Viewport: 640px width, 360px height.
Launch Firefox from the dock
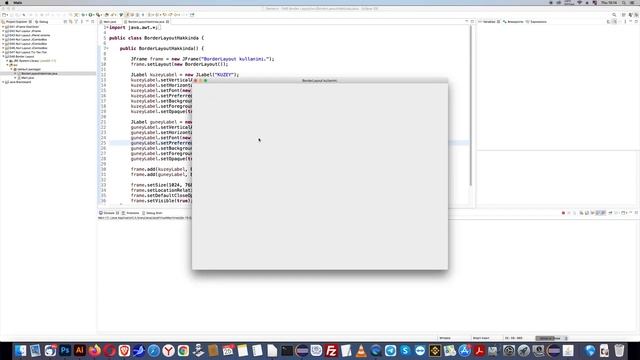pos(95,351)
